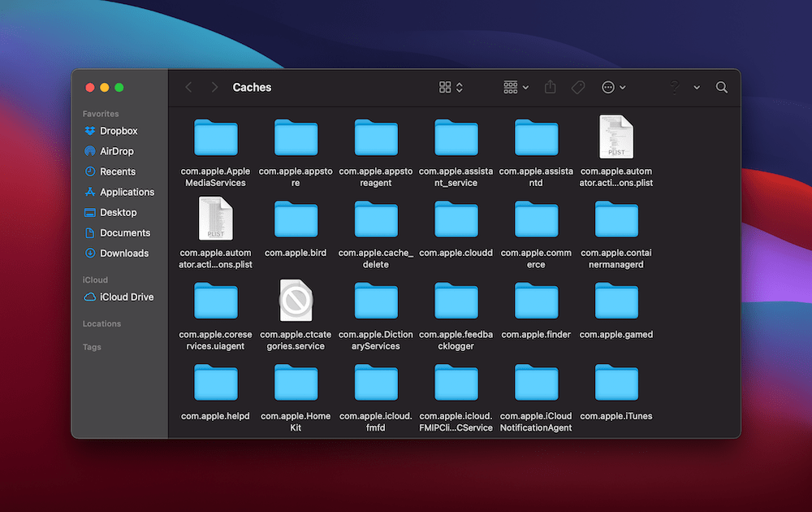
Task: Click the Share icon in the toolbar
Action: pyautogui.click(x=550, y=87)
